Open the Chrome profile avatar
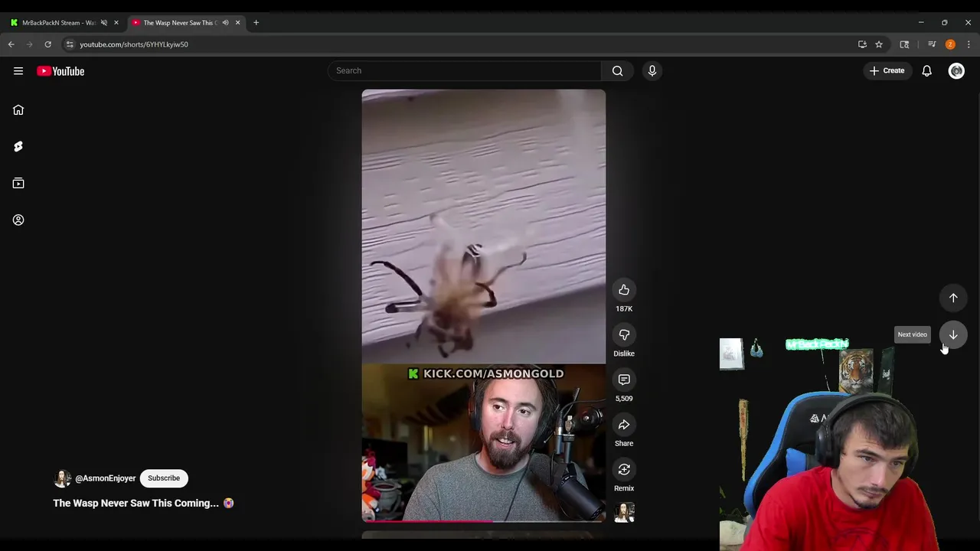 coord(950,44)
